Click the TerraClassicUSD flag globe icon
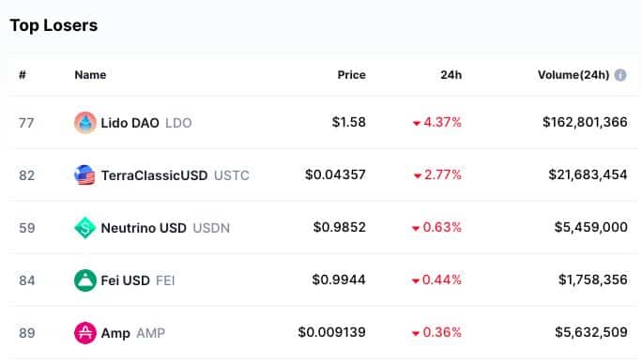Viewport: 642px width, 364px height. coord(85,174)
